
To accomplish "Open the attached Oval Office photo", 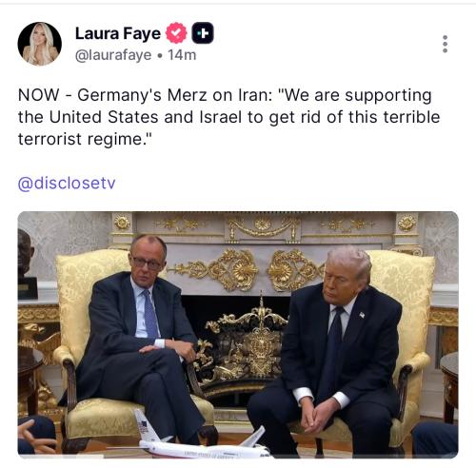I will pos(238,335).
